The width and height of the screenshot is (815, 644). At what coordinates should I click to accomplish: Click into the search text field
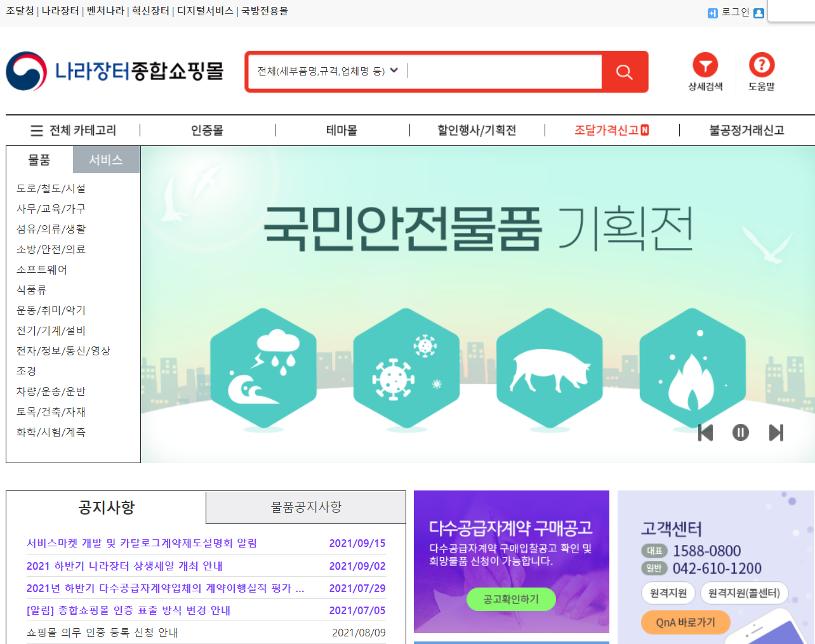(504, 71)
